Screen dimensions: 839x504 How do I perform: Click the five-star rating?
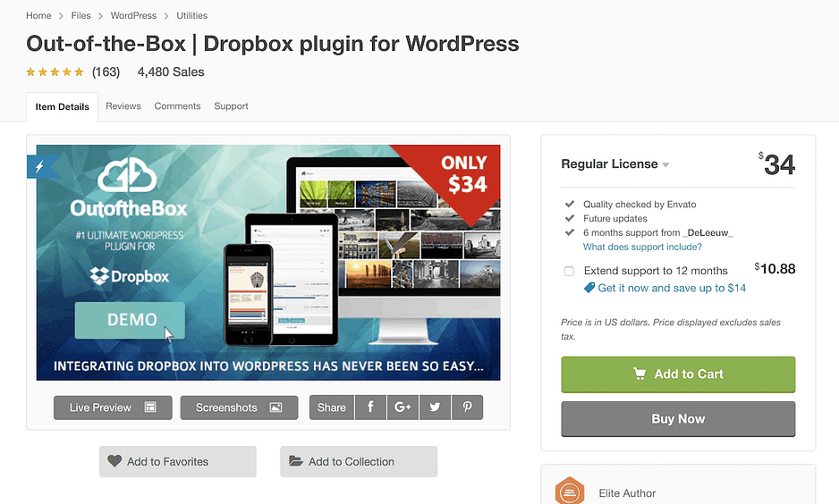pos(55,72)
